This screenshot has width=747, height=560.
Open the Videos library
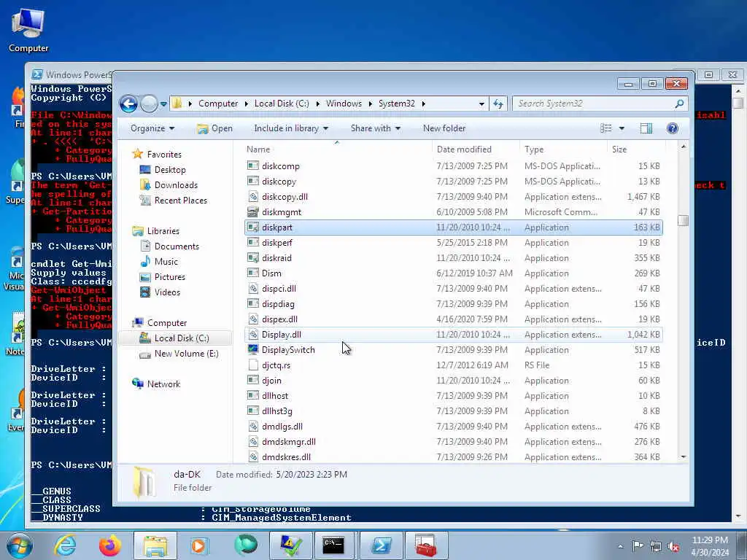pos(167,292)
